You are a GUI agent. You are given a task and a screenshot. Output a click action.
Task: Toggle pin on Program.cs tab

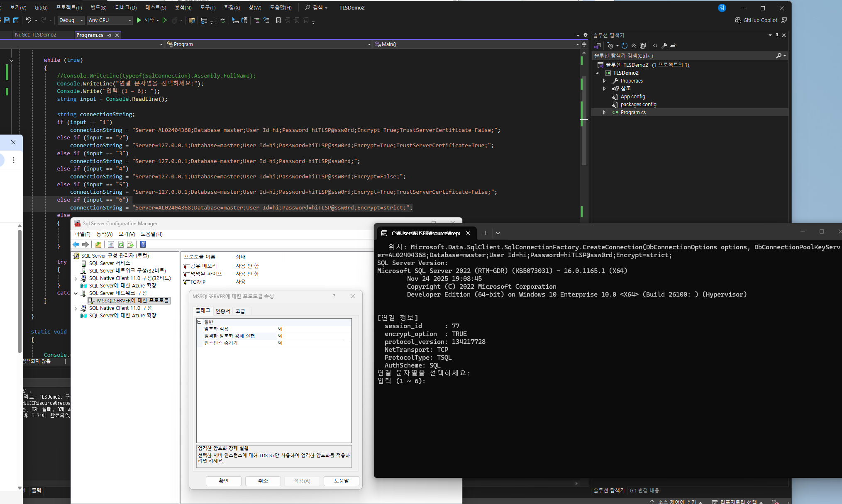pos(110,35)
